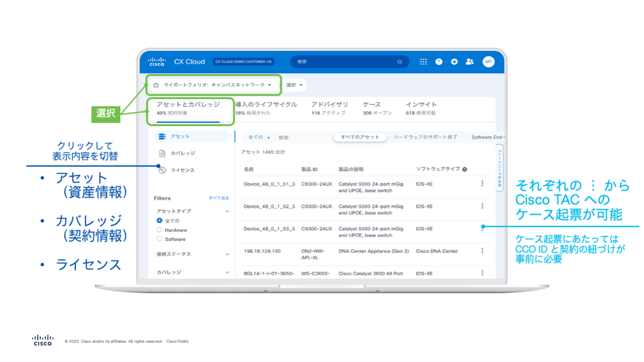Expand the カバレッジ filter section
Image resolution: width=644 pixels, height=362 pixels.
[227, 272]
